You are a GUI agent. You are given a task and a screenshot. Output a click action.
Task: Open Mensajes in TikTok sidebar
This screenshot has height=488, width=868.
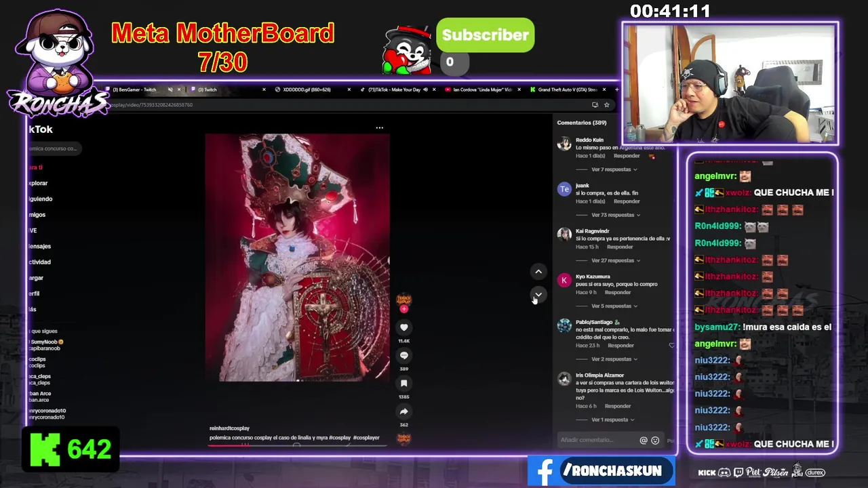[x=39, y=246]
